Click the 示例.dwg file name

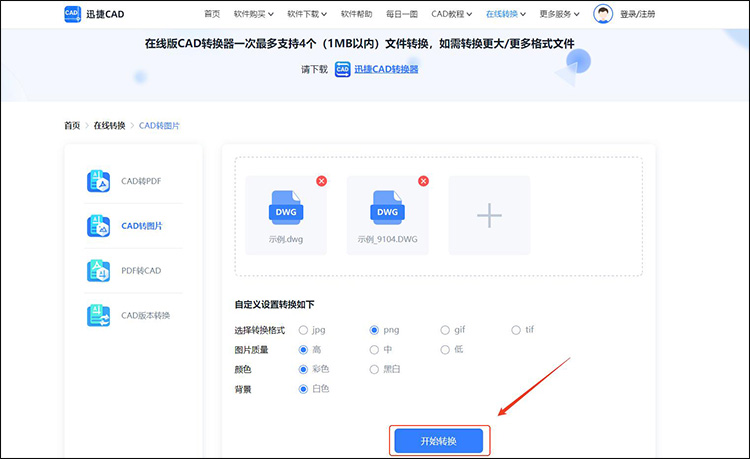[x=286, y=239]
